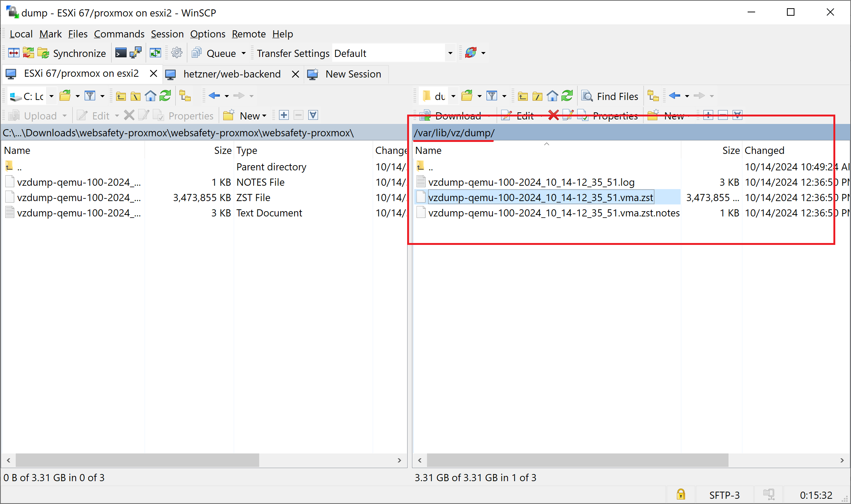Image resolution: width=851 pixels, height=504 pixels.
Task: Open the Options menu
Action: point(208,34)
